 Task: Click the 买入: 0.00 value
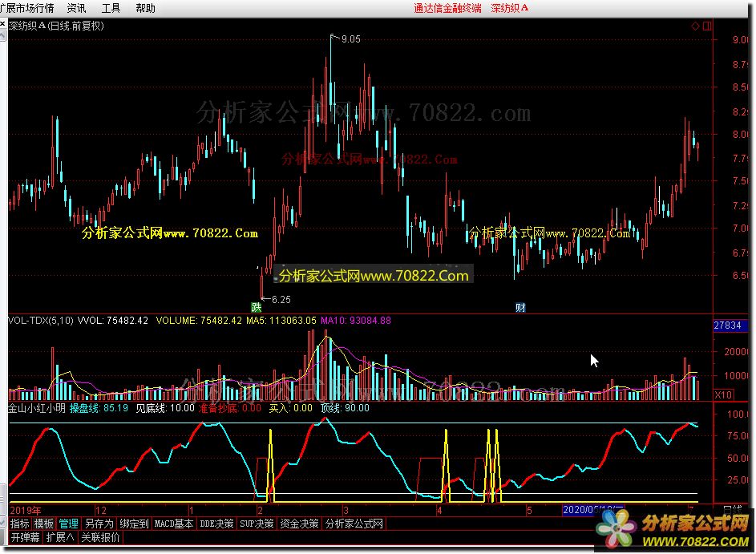pyautogui.click(x=291, y=408)
